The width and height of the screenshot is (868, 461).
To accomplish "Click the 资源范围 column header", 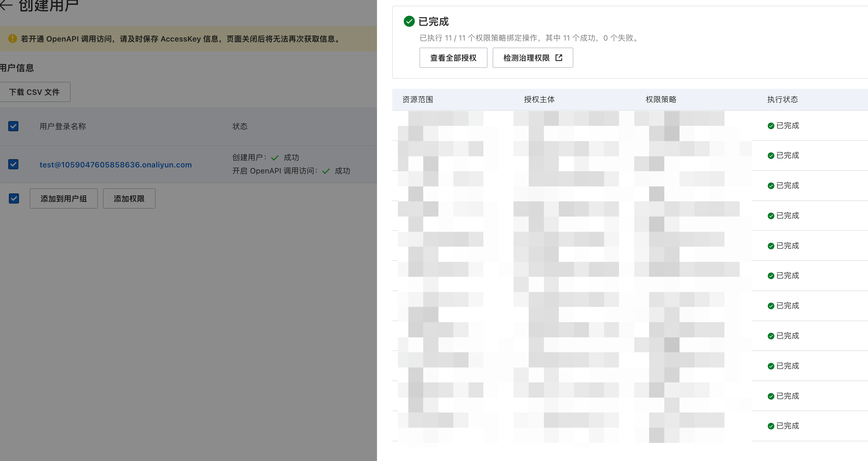I will (x=418, y=100).
